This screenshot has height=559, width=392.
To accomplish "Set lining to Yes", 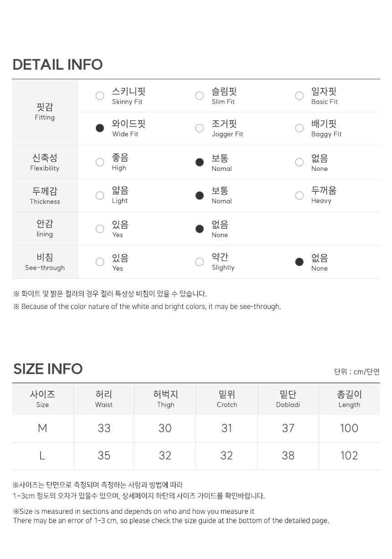I will [x=100, y=229].
